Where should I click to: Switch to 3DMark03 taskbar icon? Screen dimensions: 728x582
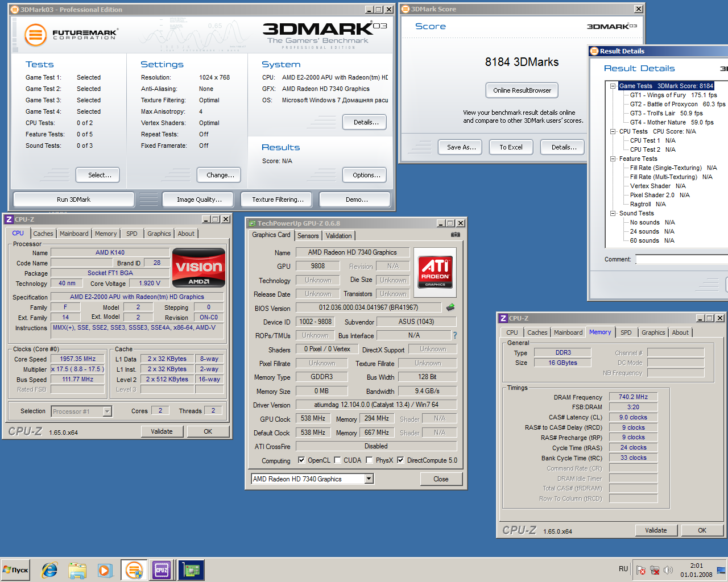(x=134, y=570)
